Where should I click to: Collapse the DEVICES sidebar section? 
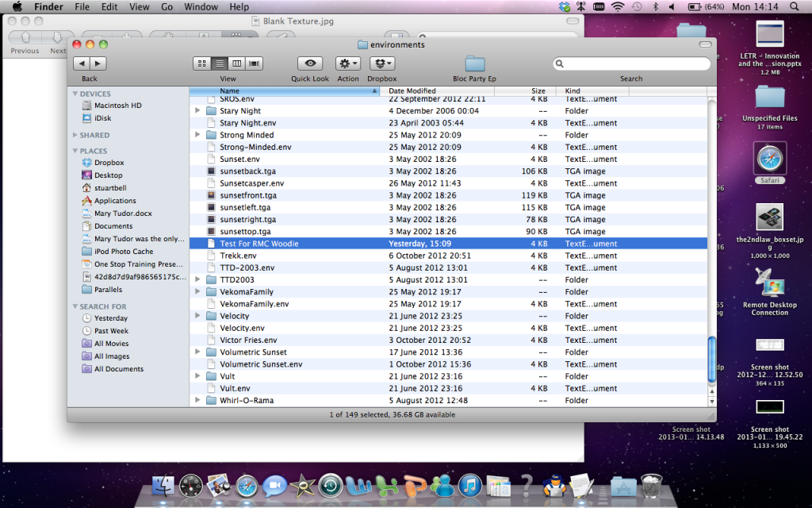click(x=75, y=94)
